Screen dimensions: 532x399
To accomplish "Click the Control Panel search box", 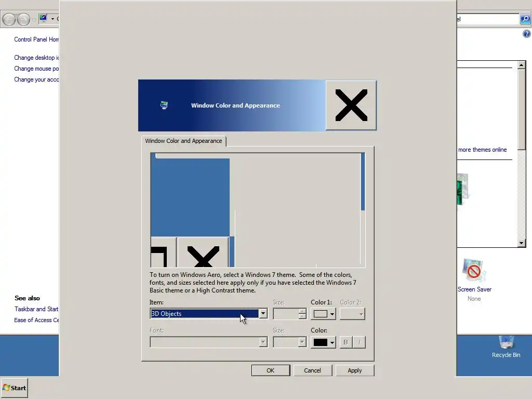I will [x=487, y=19].
